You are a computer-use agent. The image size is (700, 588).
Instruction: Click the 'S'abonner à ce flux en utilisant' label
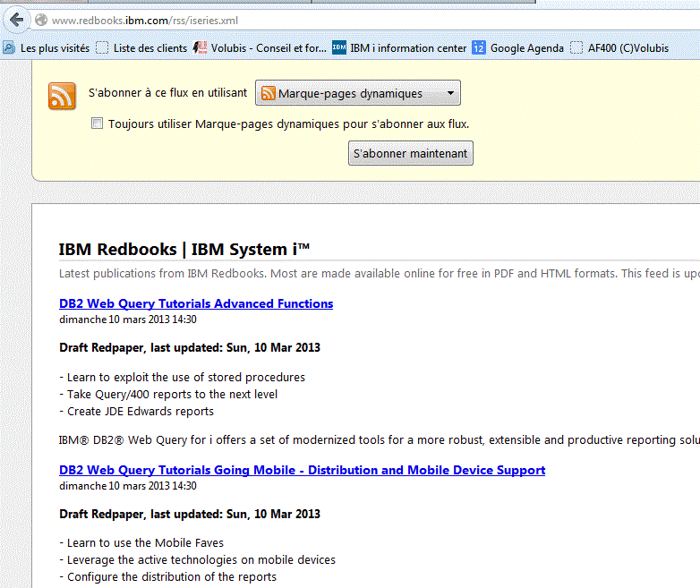point(167,93)
